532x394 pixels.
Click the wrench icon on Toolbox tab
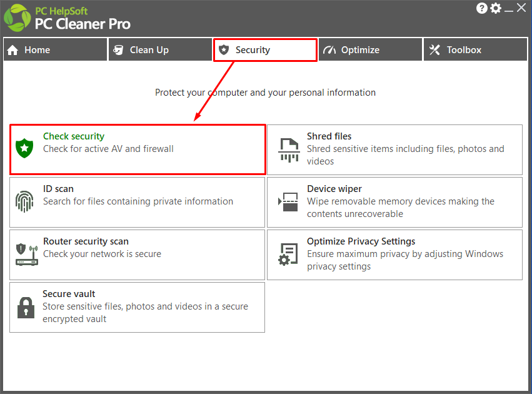(434, 50)
